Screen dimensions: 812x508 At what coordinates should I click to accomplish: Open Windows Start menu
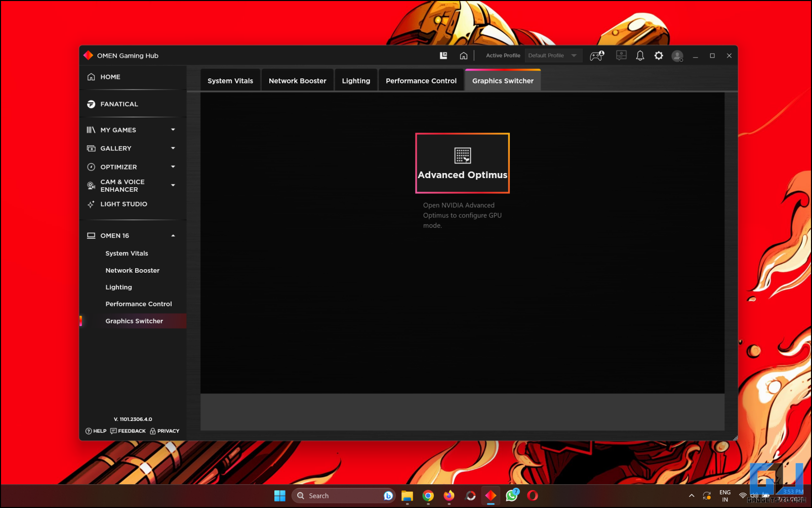click(x=280, y=496)
